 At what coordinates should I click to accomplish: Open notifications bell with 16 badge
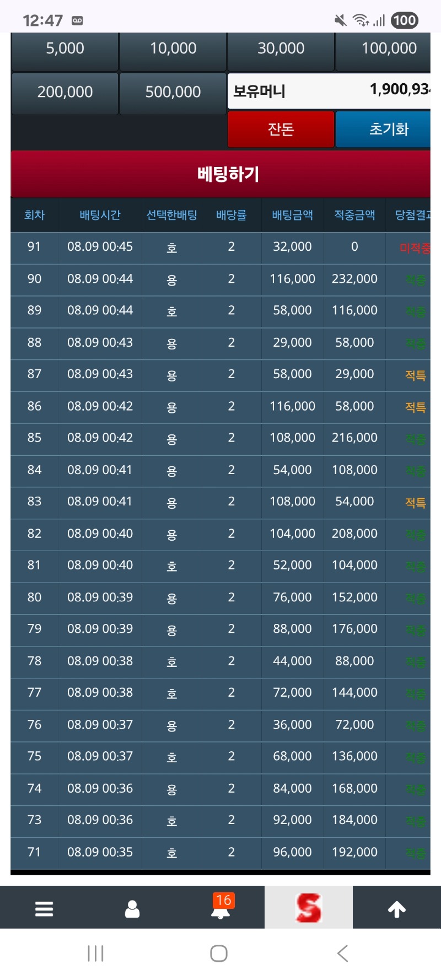[x=220, y=907]
